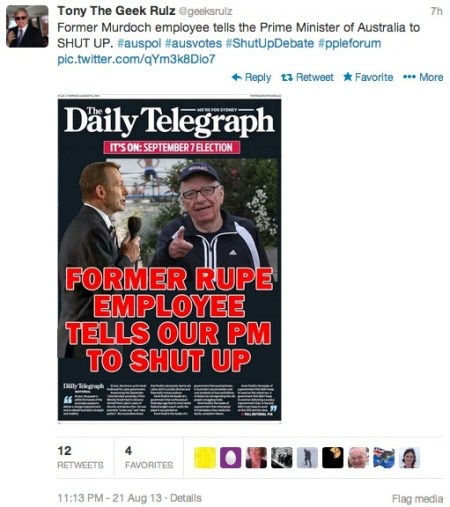This screenshot has width=450, height=507.
Task: Show the 12 retweets list
Action: coord(80,457)
